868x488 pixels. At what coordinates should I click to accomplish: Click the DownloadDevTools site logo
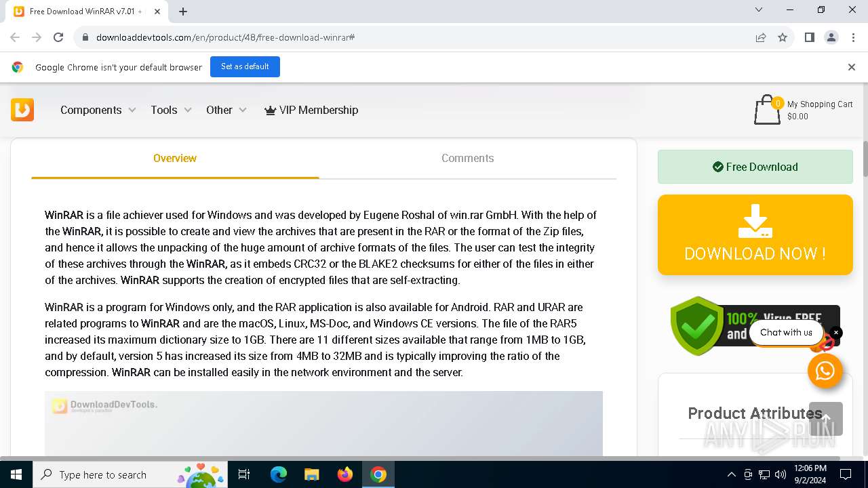tap(22, 110)
